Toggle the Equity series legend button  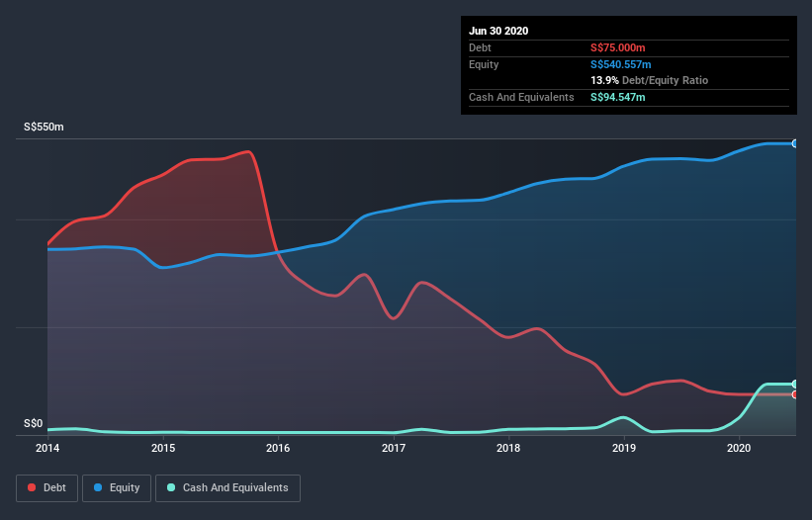point(117,488)
